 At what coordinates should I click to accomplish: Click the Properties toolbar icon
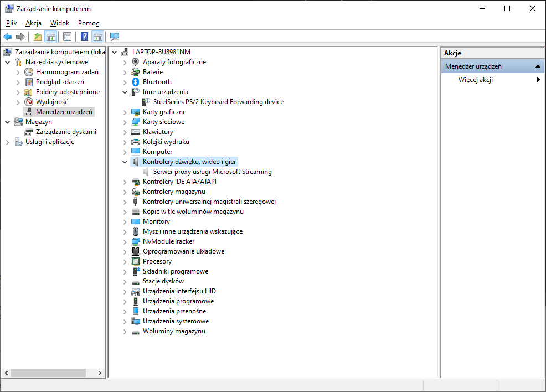point(67,37)
